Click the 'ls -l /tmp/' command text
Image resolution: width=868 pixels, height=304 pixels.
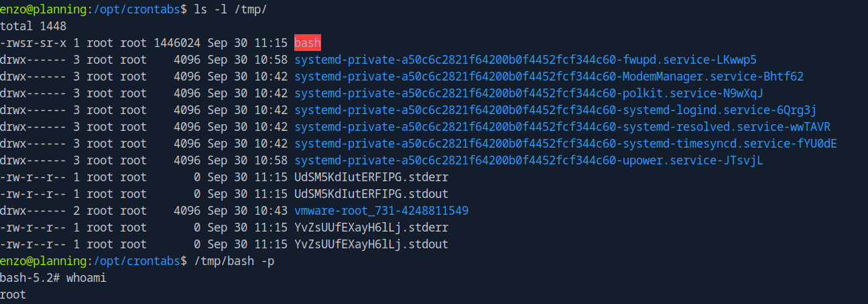231,9
